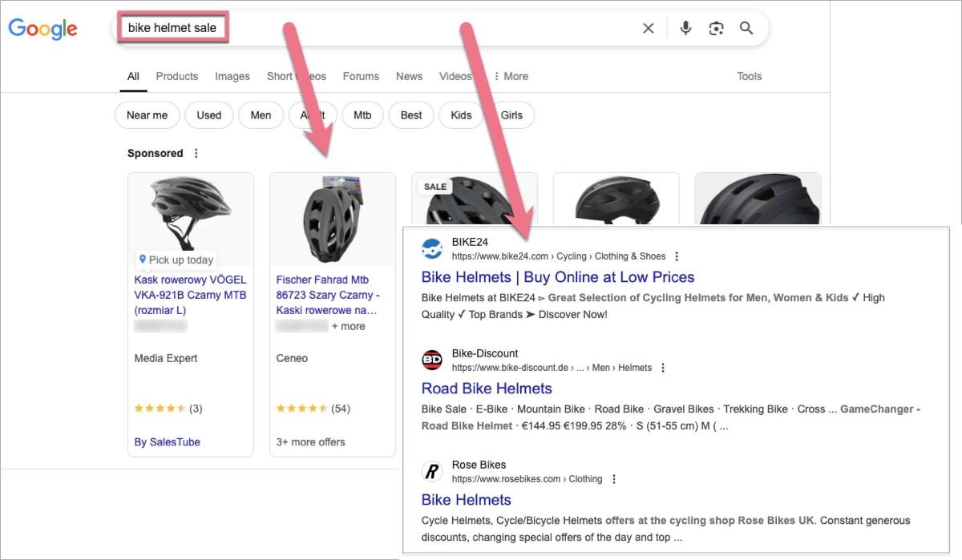This screenshot has width=962, height=560.
Task: Click the Rose Bikes favicon
Action: click(432, 471)
